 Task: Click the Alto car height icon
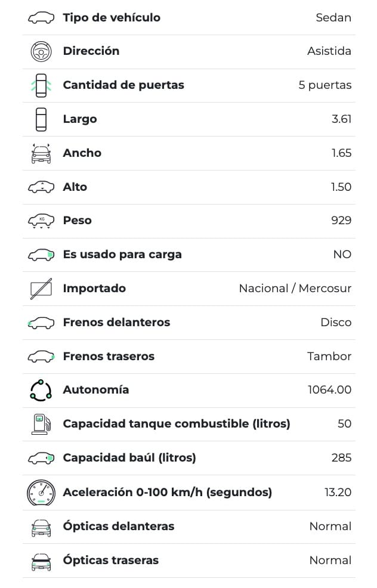coord(41,187)
